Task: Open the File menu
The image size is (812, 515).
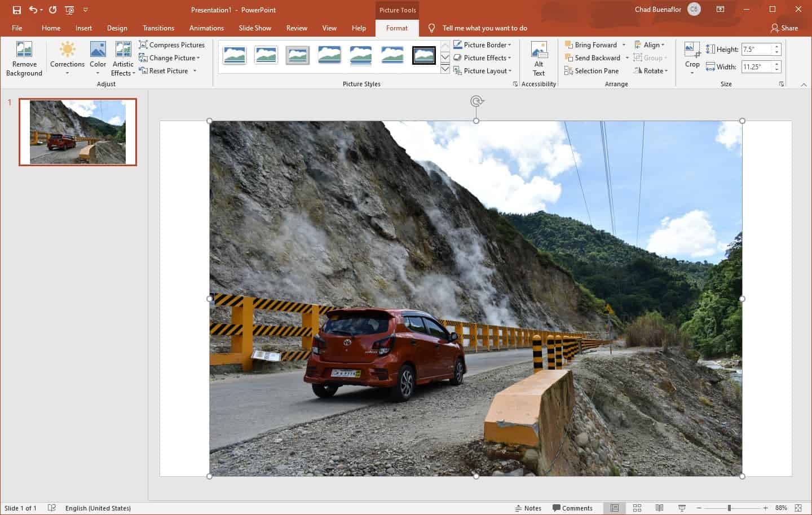Action: 17,28
